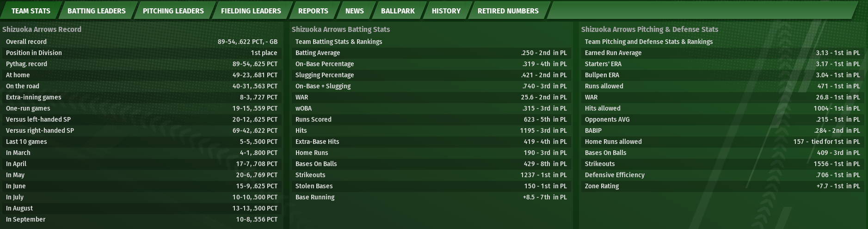Open the Retired Numbers tab
The width and height of the screenshot is (868, 229).
[x=508, y=11]
